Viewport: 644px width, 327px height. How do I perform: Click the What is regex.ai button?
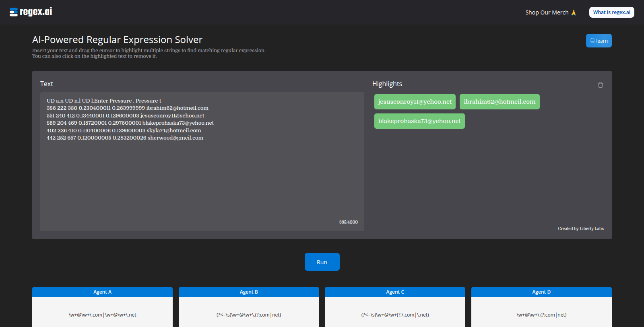[611, 12]
